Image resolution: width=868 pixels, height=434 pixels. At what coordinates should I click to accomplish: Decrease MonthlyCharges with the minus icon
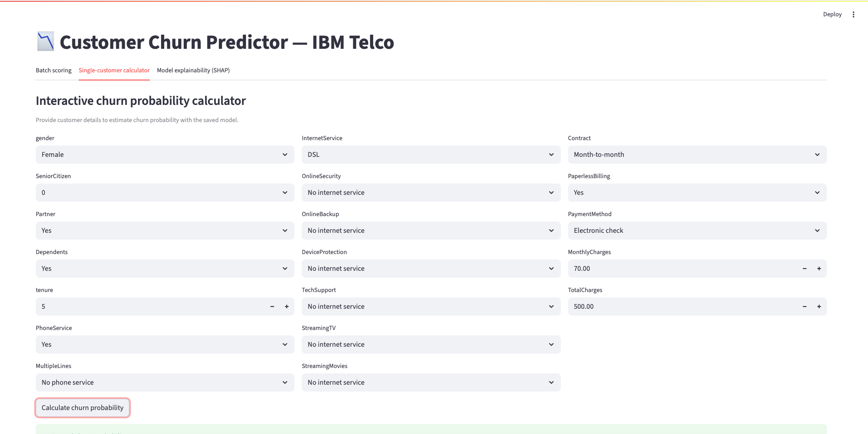point(805,269)
